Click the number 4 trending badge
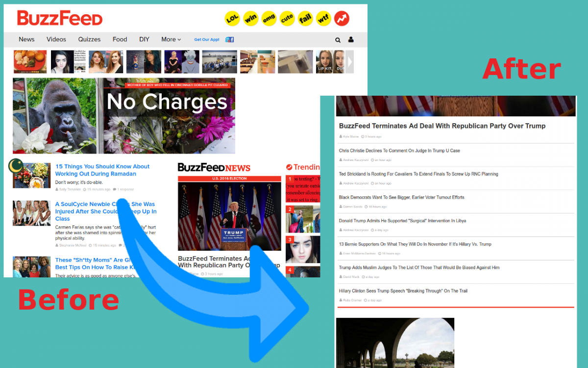Image resolution: width=588 pixels, height=368 pixels. tap(290, 270)
